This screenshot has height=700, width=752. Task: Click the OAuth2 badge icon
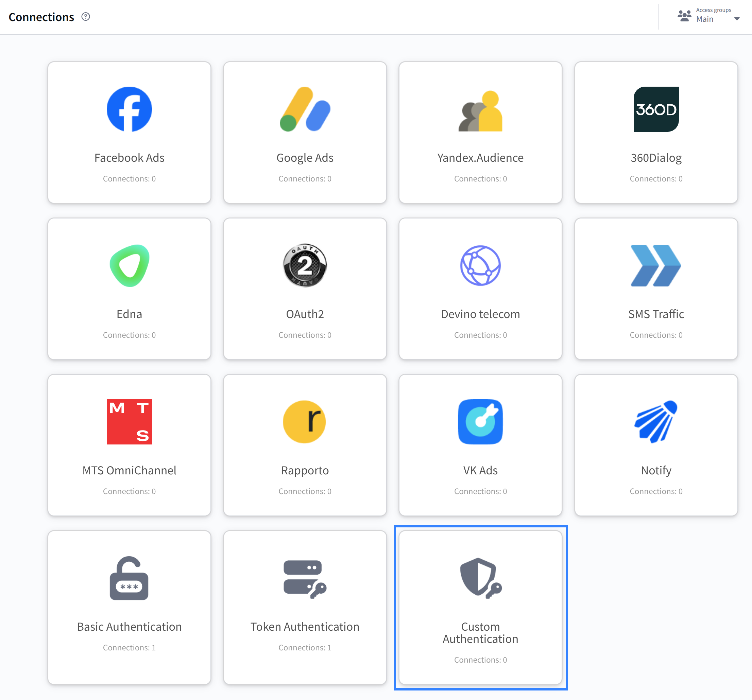[x=305, y=265]
